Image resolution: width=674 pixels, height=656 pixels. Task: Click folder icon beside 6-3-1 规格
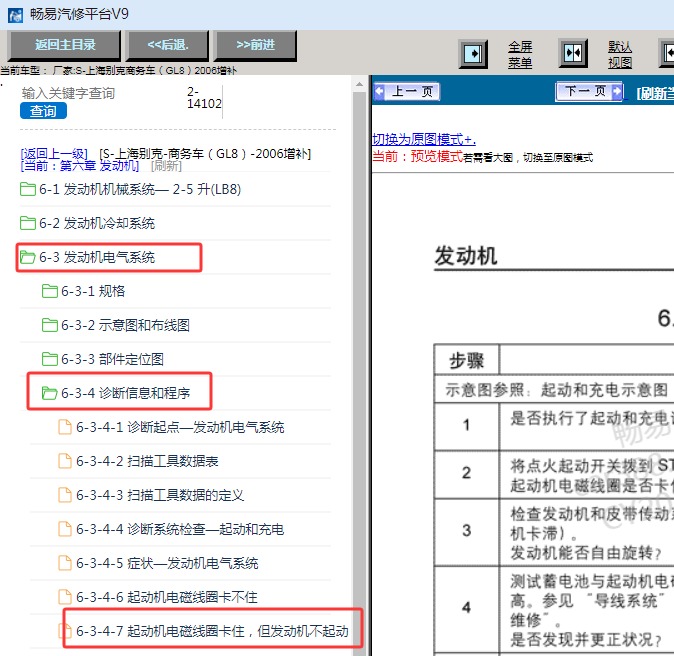50,291
